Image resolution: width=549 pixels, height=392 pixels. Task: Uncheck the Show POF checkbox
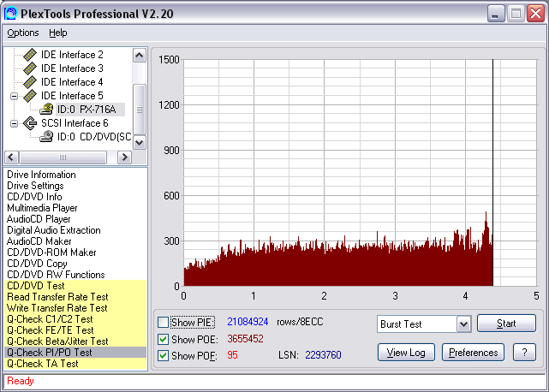[x=163, y=355]
